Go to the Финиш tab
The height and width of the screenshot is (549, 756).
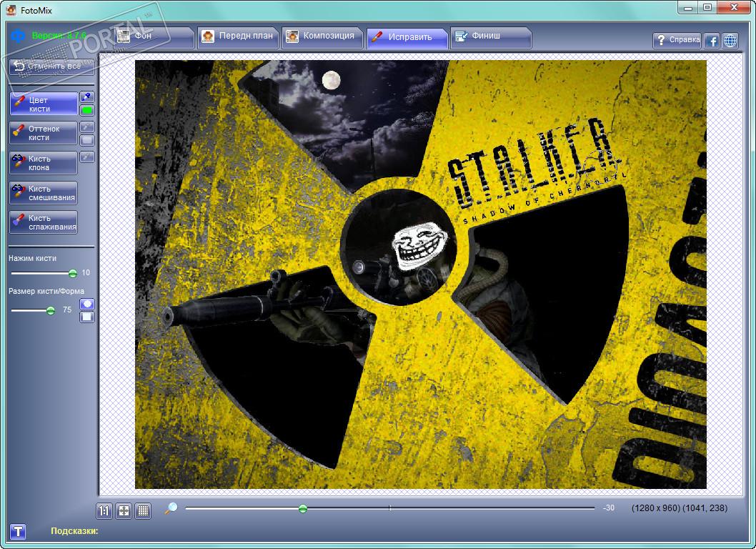[491, 37]
